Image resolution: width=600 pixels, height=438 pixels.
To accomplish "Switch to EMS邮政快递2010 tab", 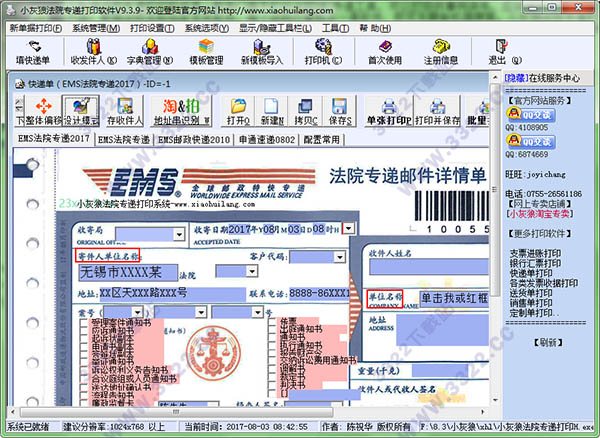I will (x=194, y=140).
